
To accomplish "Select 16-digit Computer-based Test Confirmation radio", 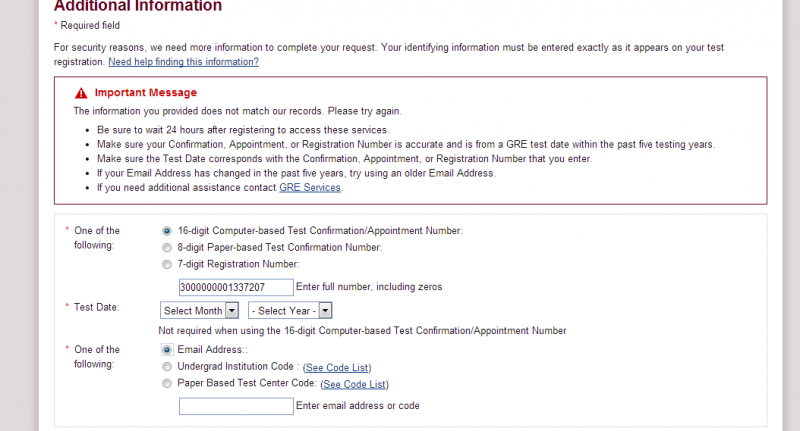I will [x=167, y=230].
